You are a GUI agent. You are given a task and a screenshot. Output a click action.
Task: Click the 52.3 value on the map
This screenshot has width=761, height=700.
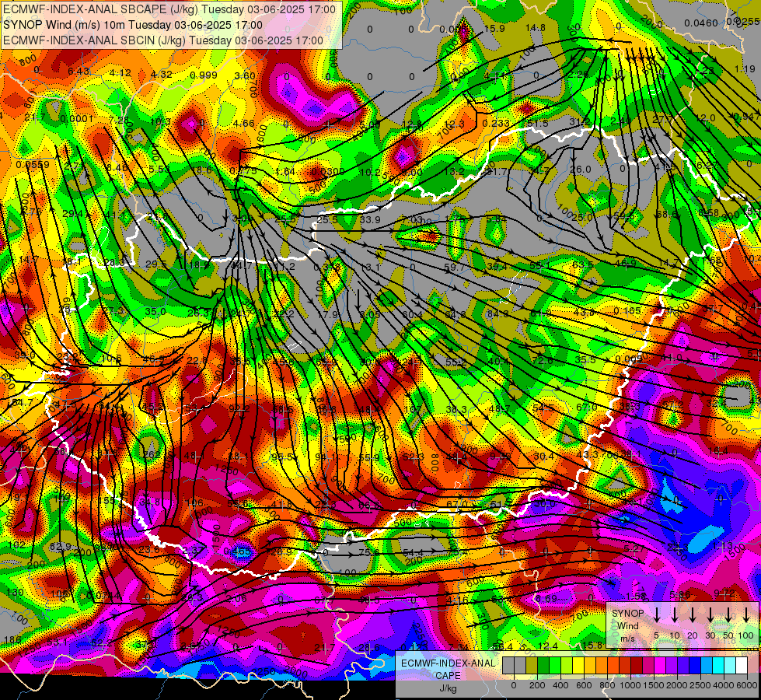click(x=414, y=457)
